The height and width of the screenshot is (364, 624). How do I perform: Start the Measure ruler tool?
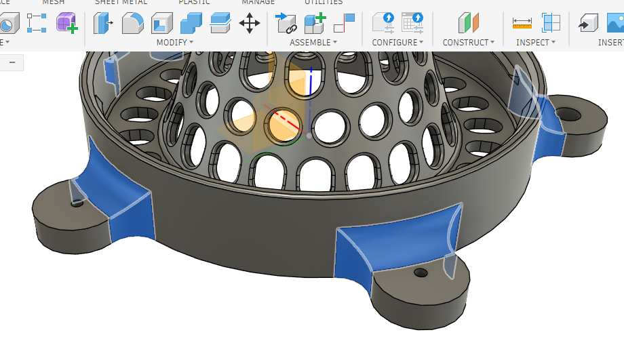click(x=522, y=24)
